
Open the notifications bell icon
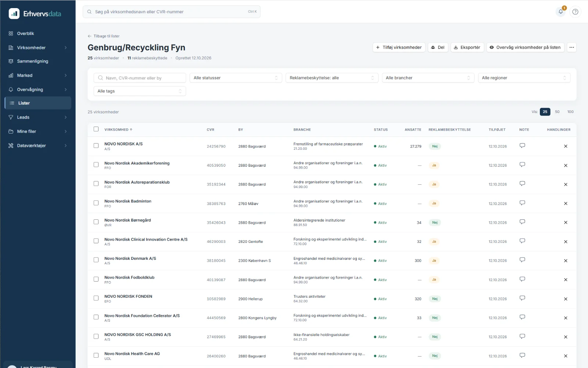[561, 12]
